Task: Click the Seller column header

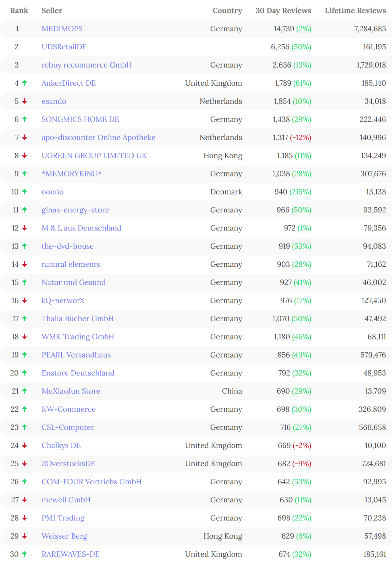Action: coord(52,11)
